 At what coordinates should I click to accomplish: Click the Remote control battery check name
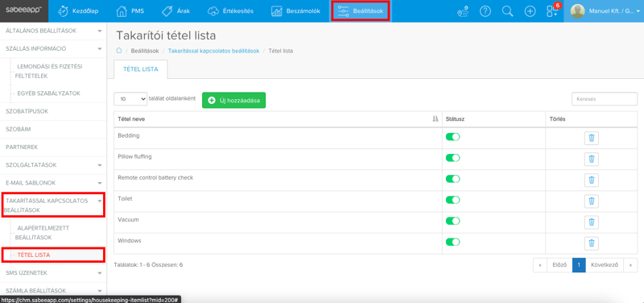[155, 177]
